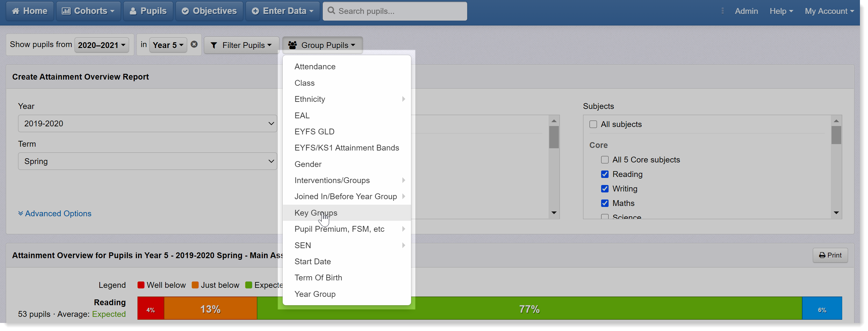Screen dimensions: 868x331
Task: Expand the Ethnicity submenu arrow
Action: click(x=403, y=99)
